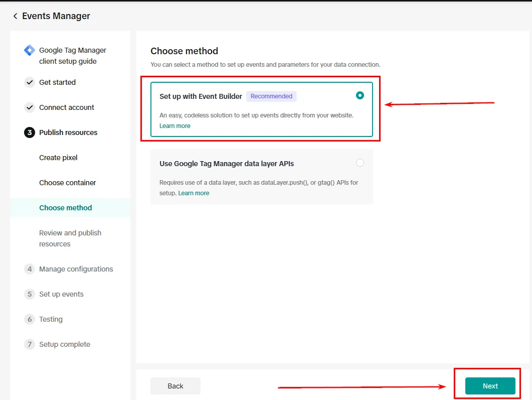Open the Testing step
This screenshot has width=532, height=400.
point(51,319)
